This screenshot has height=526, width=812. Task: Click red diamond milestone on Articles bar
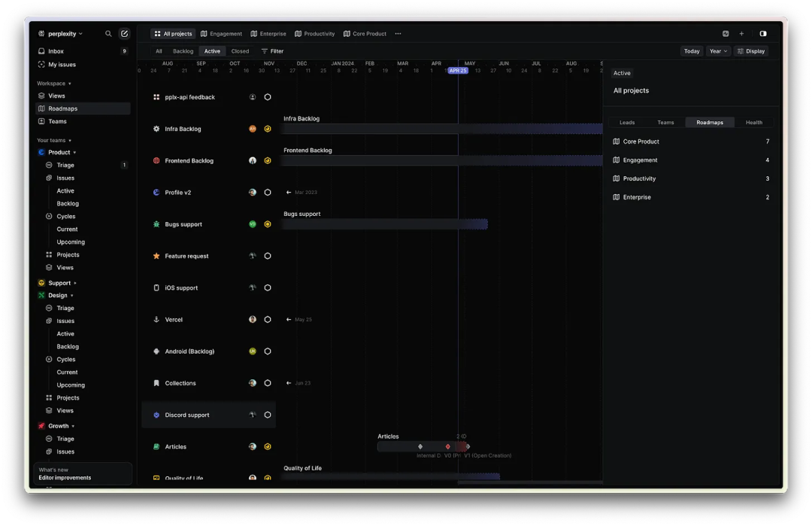pyautogui.click(x=448, y=446)
